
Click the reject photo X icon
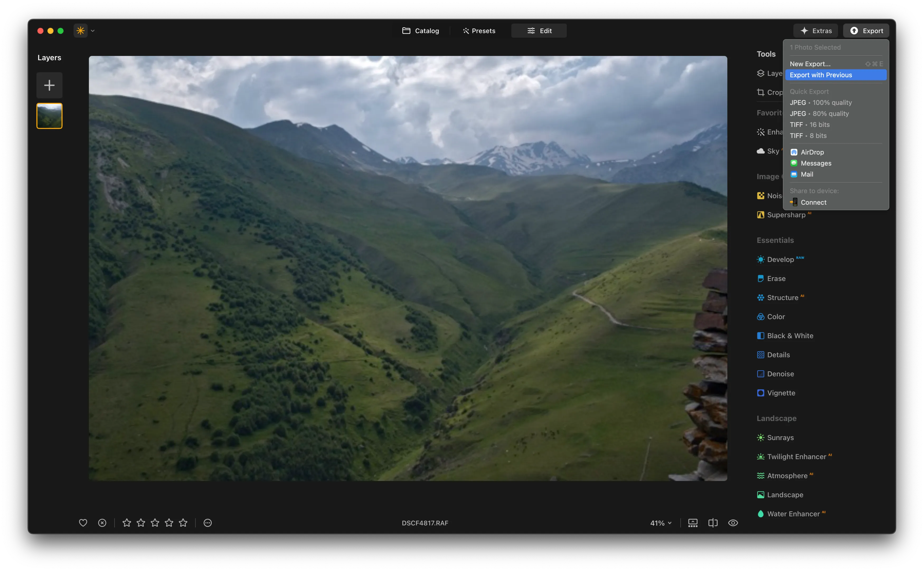click(x=102, y=523)
